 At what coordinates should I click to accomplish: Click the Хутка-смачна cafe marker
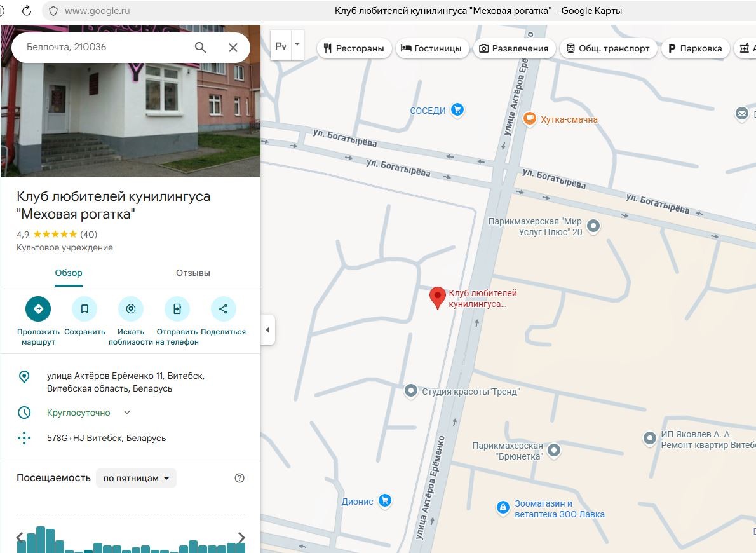click(x=529, y=118)
